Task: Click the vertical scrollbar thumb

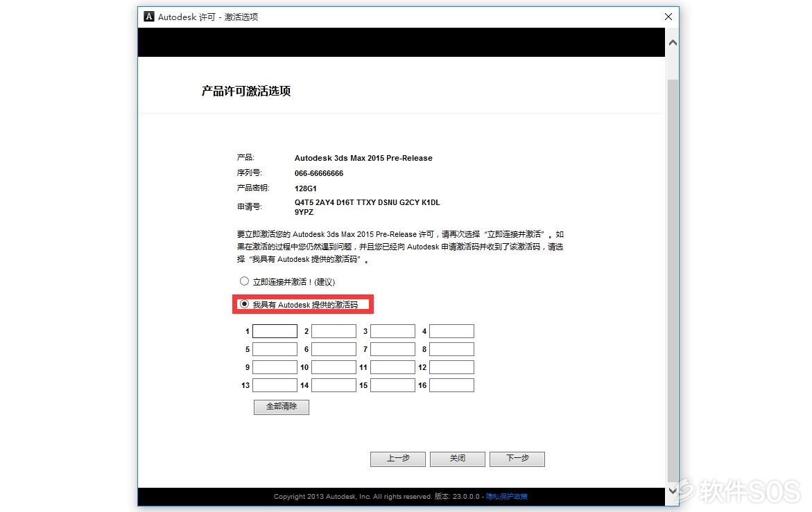Action: [x=673, y=279]
